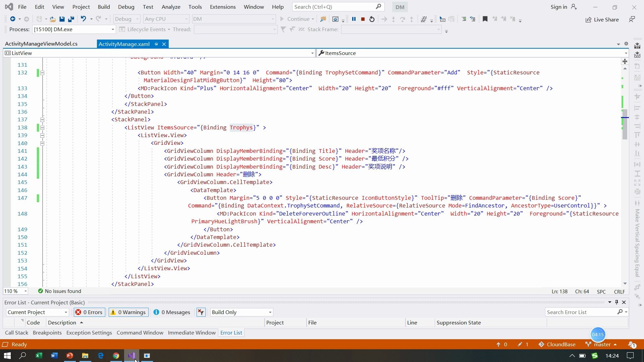This screenshot has height=362, width=644.
Task: Toggle the 0 Warnings filter
Action: pyautogui.click(x=128, y=312)
